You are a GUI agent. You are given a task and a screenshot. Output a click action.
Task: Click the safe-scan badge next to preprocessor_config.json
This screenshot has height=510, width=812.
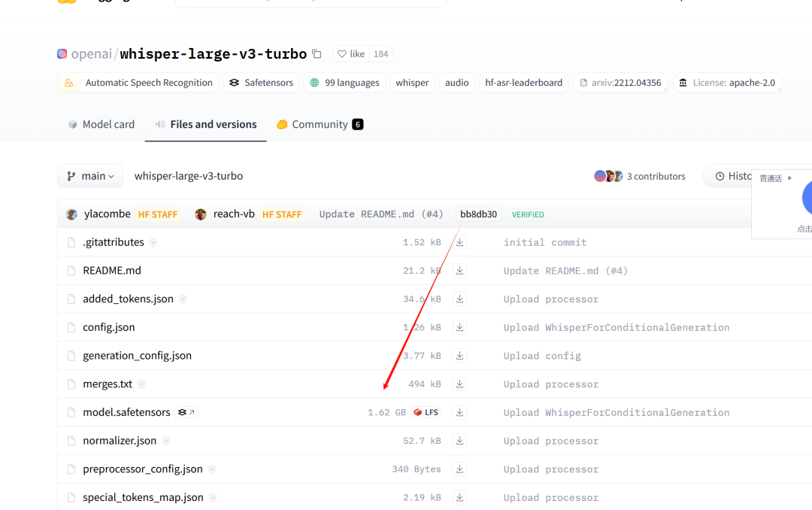point(212,469)
